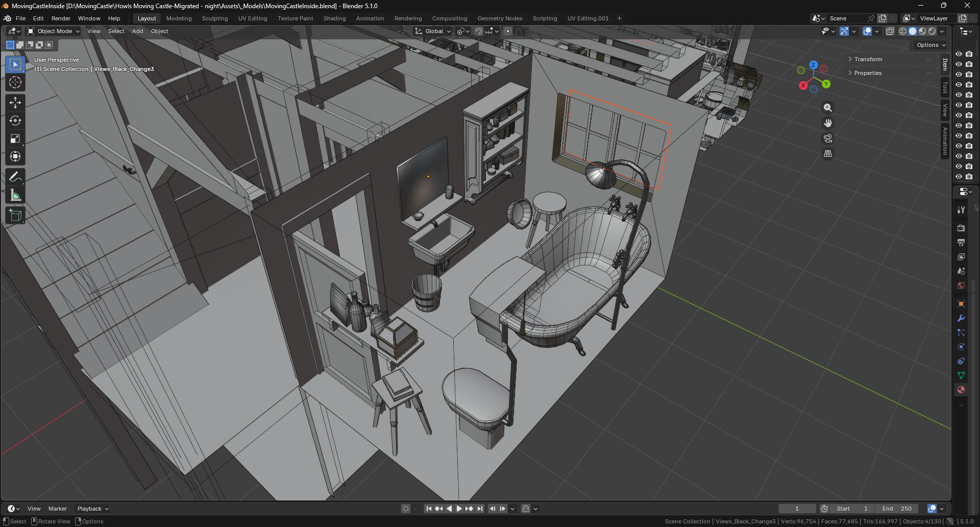Toggle X-Ray mode
The image size is (980, 527).
[890, 31]
